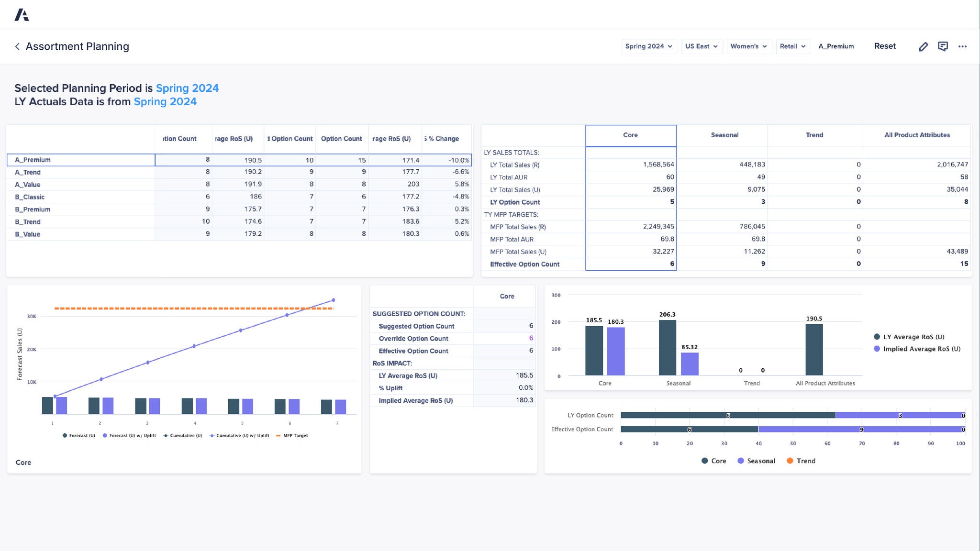
Task: Toggle the Trend legend in the option count chart
Action: pos(802,461)
